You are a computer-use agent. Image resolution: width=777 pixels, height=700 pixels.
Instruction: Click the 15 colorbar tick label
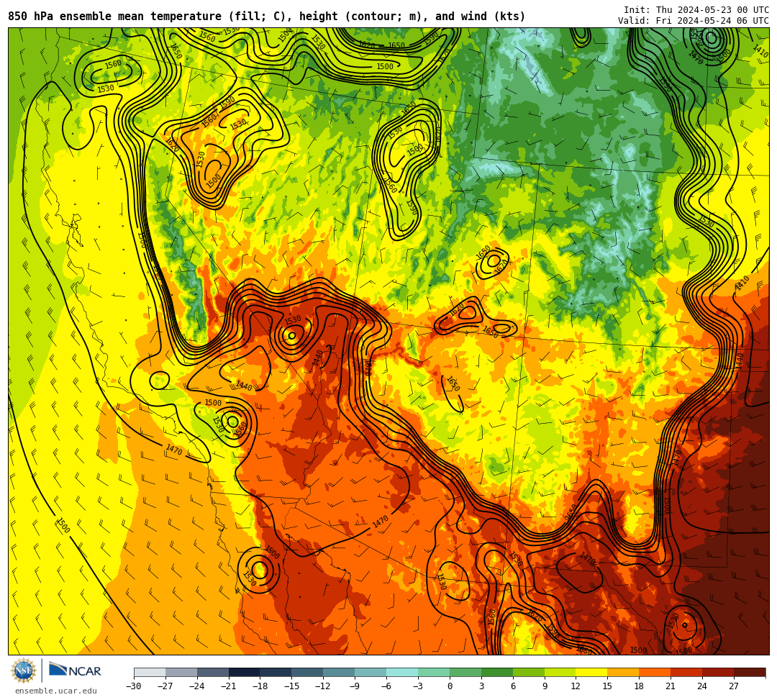tap(608, 686)
